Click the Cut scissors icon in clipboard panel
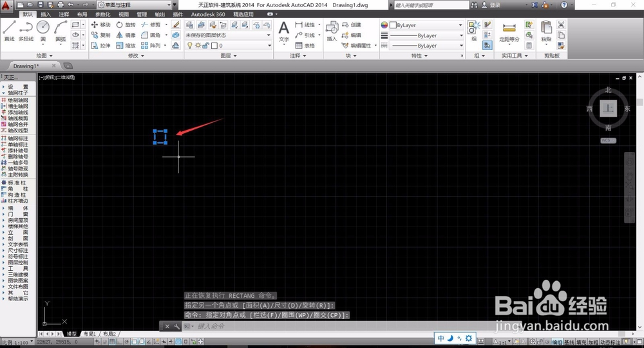This screenshot has width=644, height=348. pyautogui.click(x=561, y=24)
